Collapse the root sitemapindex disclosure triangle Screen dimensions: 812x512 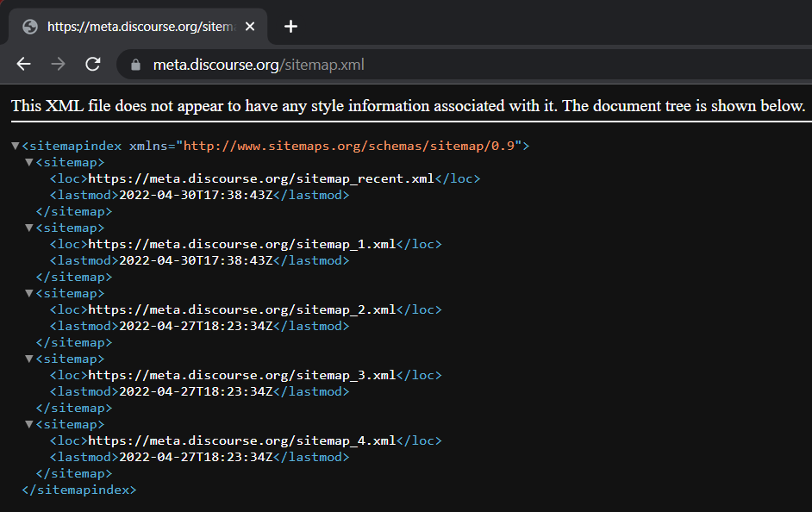coord(15,144)
